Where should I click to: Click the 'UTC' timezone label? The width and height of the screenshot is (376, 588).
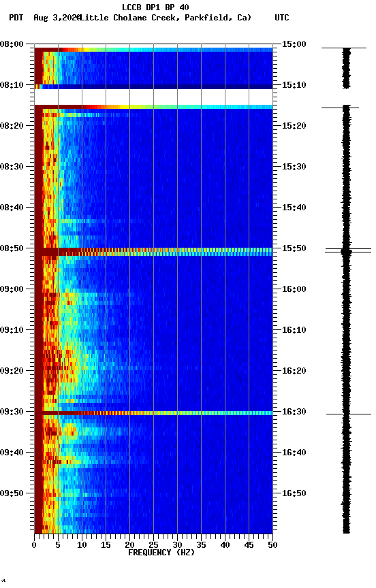pyautogui.click(x=282, y=18)
